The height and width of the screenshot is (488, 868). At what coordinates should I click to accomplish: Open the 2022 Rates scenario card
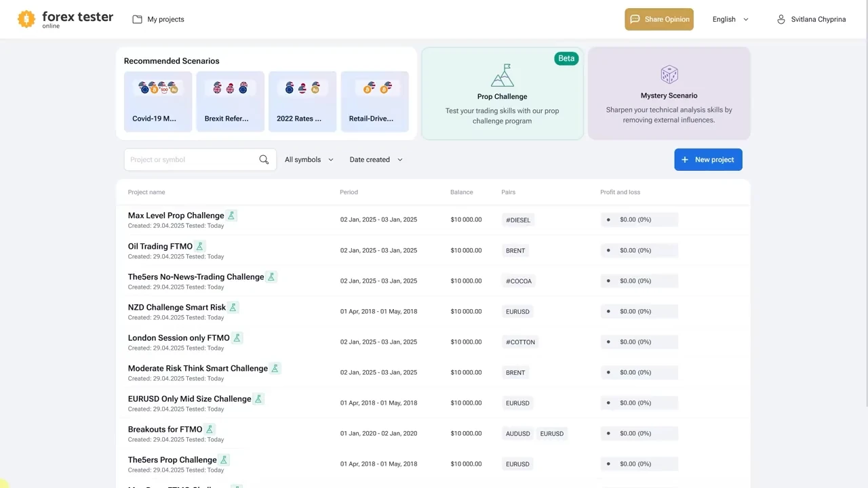[x=302, y=102]
